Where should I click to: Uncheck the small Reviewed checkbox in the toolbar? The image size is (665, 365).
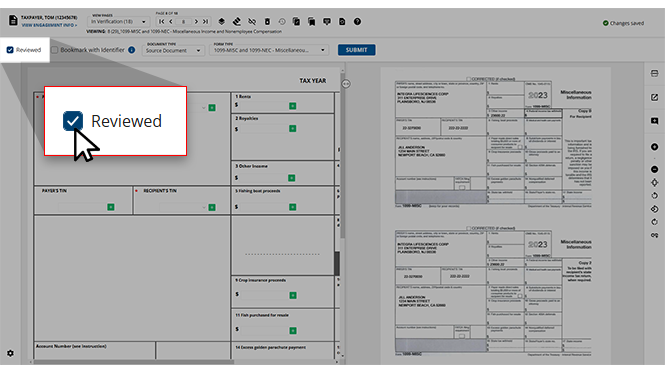pos(10,50)
